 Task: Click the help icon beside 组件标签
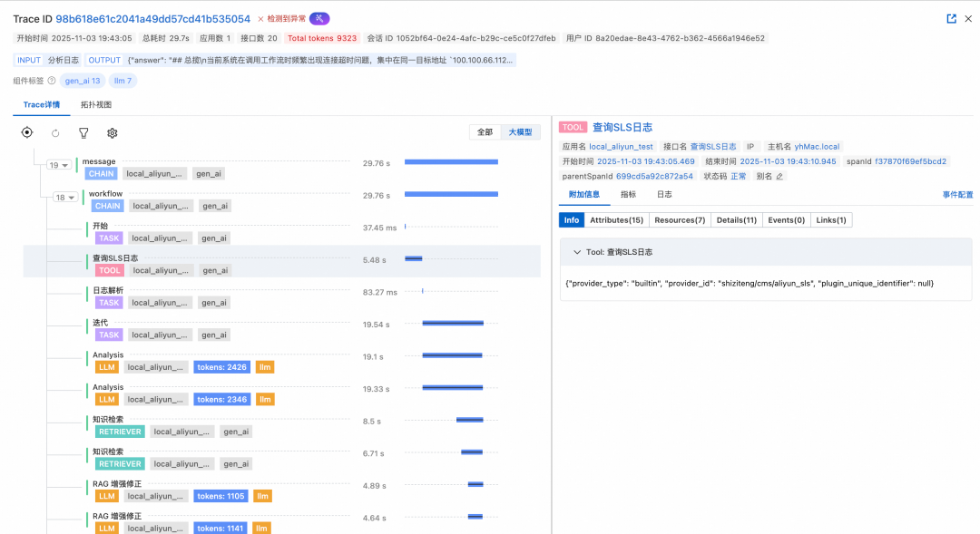(52, 81)
